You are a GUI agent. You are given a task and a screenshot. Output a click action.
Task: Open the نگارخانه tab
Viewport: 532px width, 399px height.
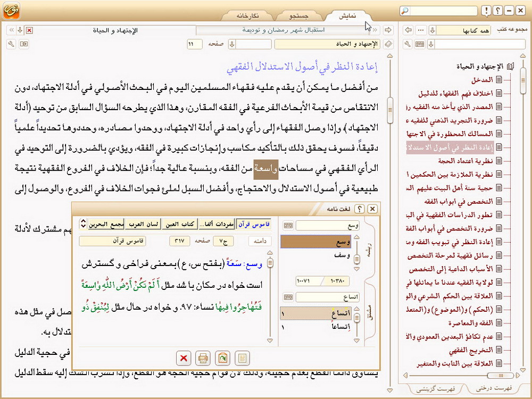(247, 15)
